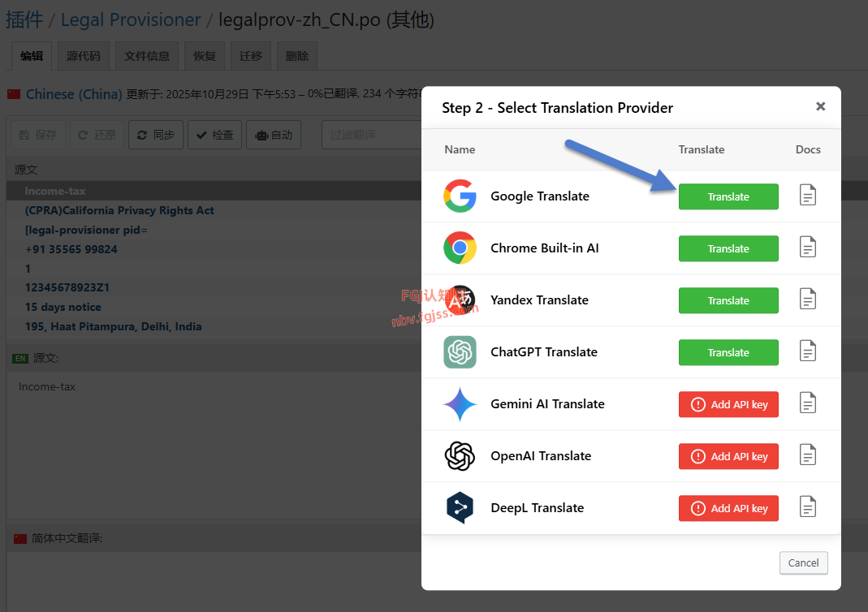Switch to the 文件信息 tab

tap(147, 56)
